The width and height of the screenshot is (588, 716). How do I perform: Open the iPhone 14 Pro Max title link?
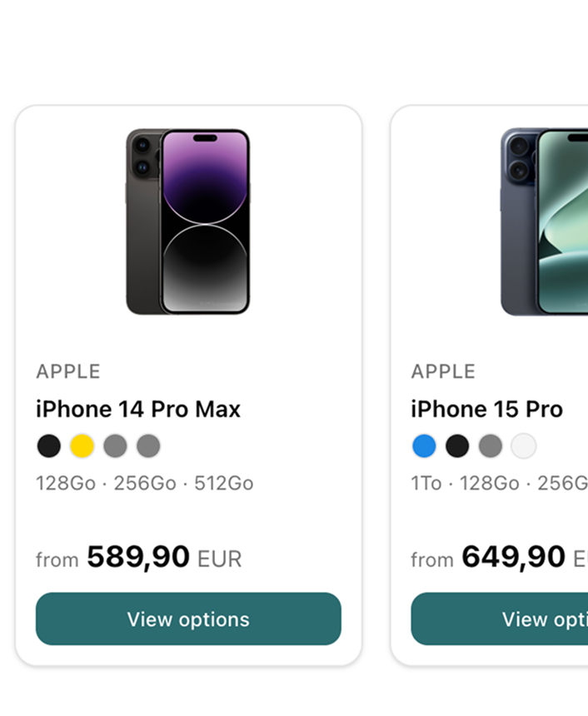point(138,410)
